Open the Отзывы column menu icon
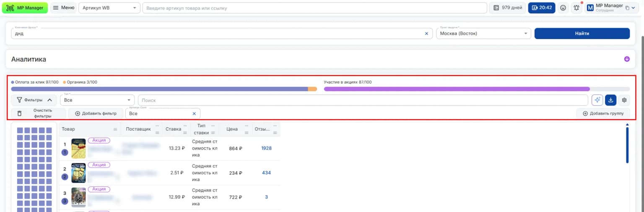The width and height of the screenshot is (644, 212). click(275, 133)
